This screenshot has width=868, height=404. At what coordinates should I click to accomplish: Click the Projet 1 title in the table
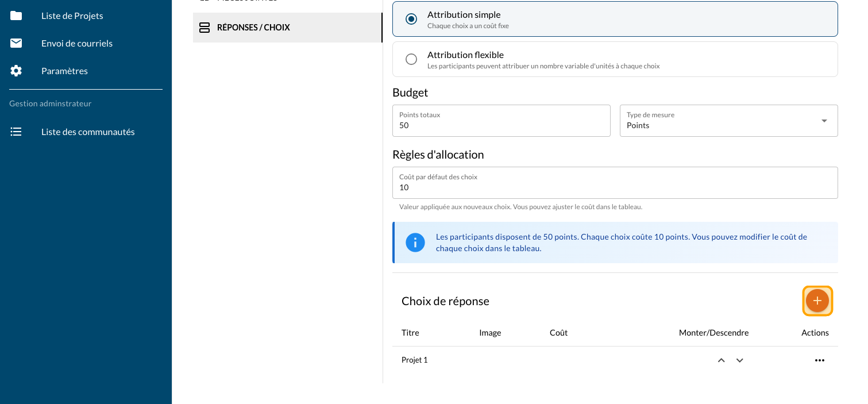coord(414,360)
